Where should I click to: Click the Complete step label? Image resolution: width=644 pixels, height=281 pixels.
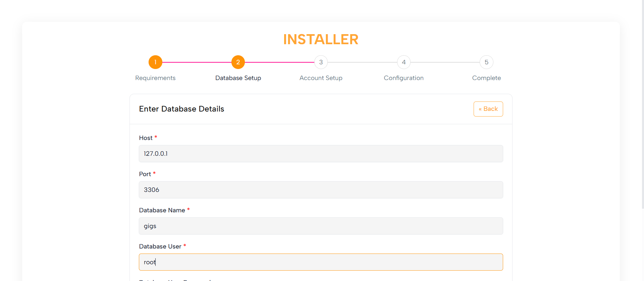pyautogui.click(x=486, y=78)
